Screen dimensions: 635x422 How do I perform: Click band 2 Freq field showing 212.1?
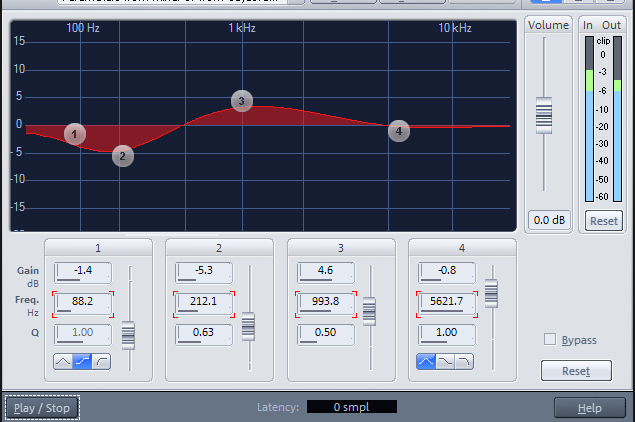tap(204, 303)
